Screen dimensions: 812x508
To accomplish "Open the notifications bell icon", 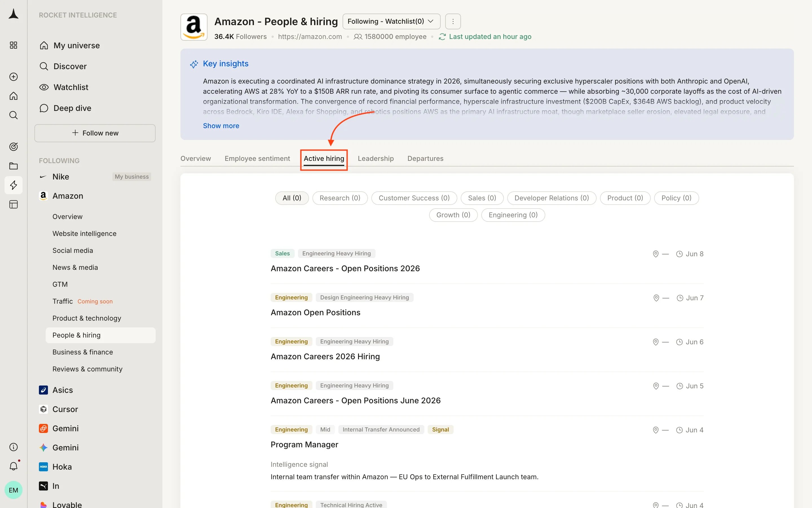I will 14,466.
